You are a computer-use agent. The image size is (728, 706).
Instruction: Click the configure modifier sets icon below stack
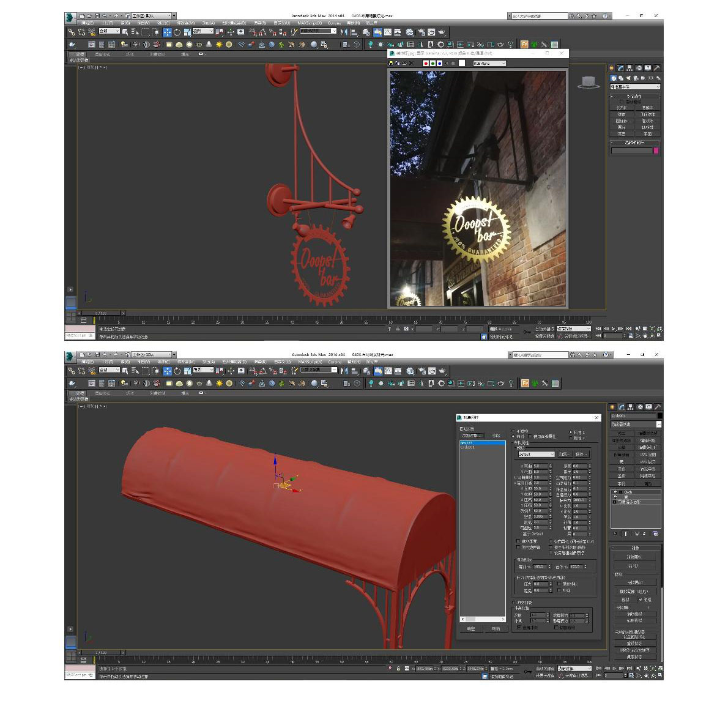click(655, 534)
